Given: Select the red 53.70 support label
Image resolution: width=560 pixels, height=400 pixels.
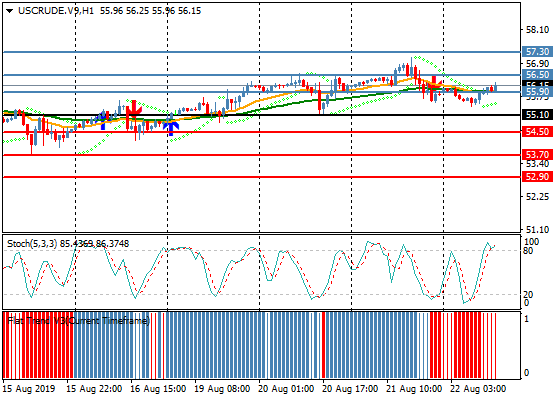Looking at the screenshot, I should [x=538, y=155].
